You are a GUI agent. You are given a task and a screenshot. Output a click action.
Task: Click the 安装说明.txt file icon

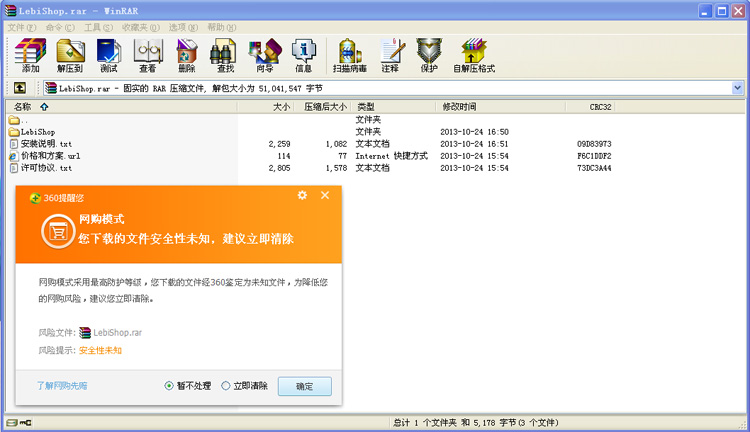pyautogui.click(x=14, y=144)
